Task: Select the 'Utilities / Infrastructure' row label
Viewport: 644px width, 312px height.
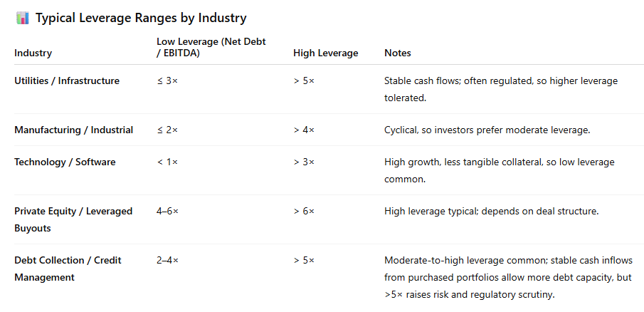Action: click(x=67, y=81)
